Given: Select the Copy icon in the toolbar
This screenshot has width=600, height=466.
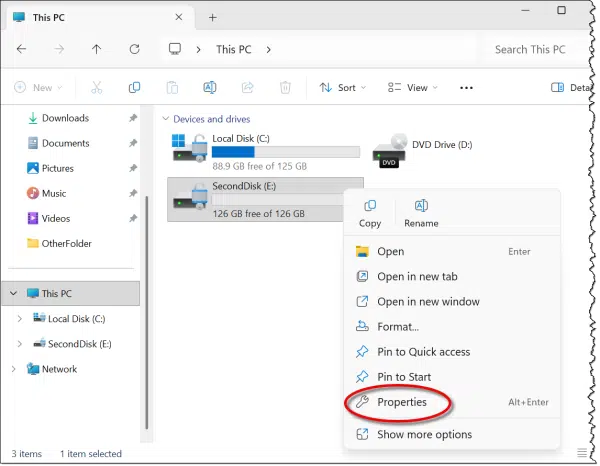Looking at the screenshot, I should (134, 88).
